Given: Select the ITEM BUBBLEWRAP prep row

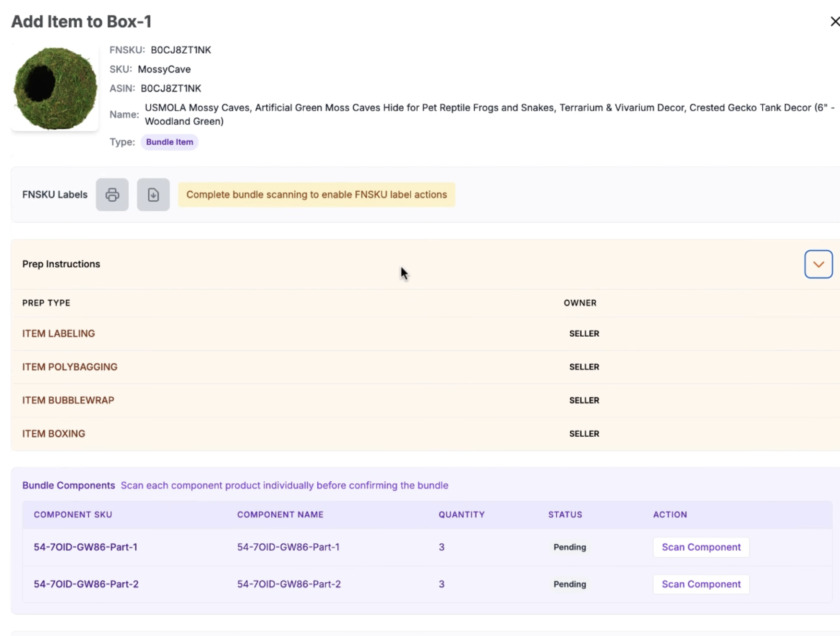Looking at the screenshot, I should click(x=68, y=400).
